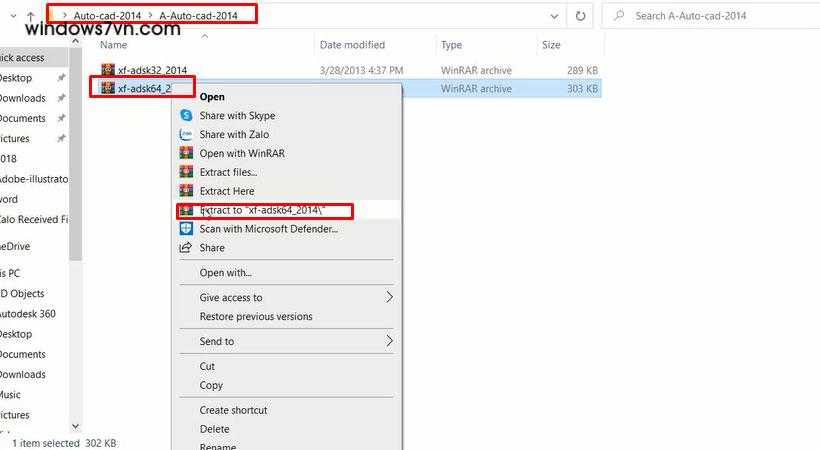Sort files by Date modified column
Screen dimensions: 820x450
[352, 45]
